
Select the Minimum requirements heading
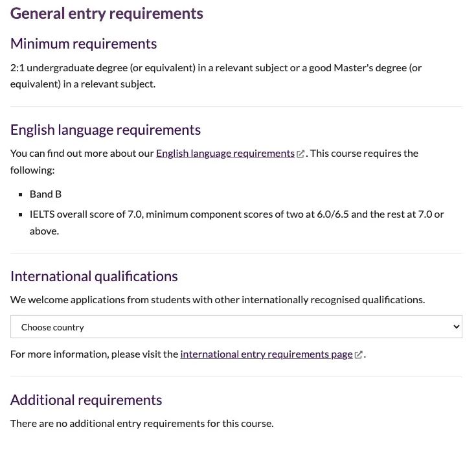pos(84,44)
